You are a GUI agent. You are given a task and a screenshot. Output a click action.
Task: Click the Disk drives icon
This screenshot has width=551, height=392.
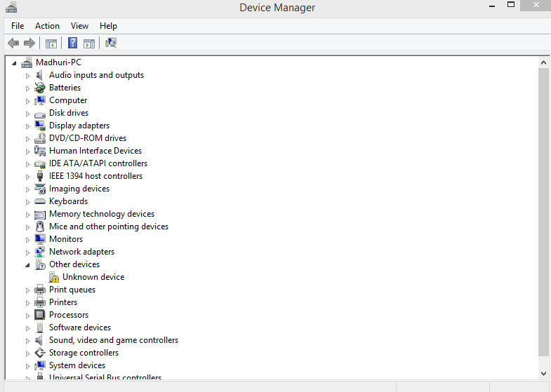point(40,114)
